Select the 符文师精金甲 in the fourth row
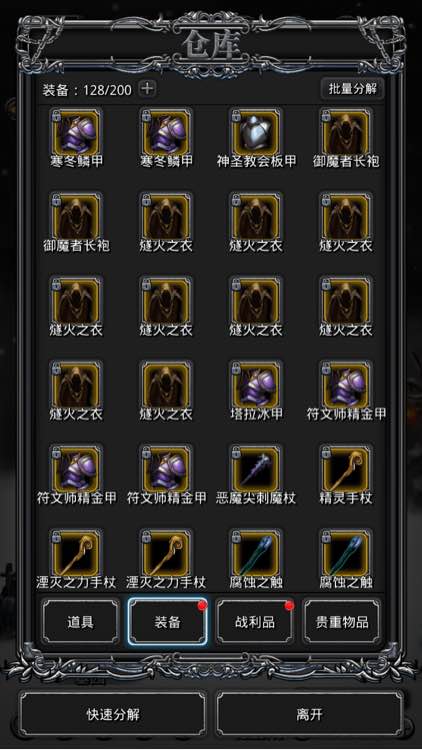 click(346, 385)
